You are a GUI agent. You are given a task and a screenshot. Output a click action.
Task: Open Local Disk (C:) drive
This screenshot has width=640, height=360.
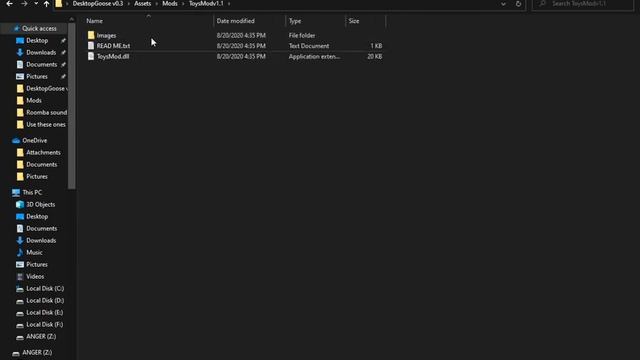[45, 288]
